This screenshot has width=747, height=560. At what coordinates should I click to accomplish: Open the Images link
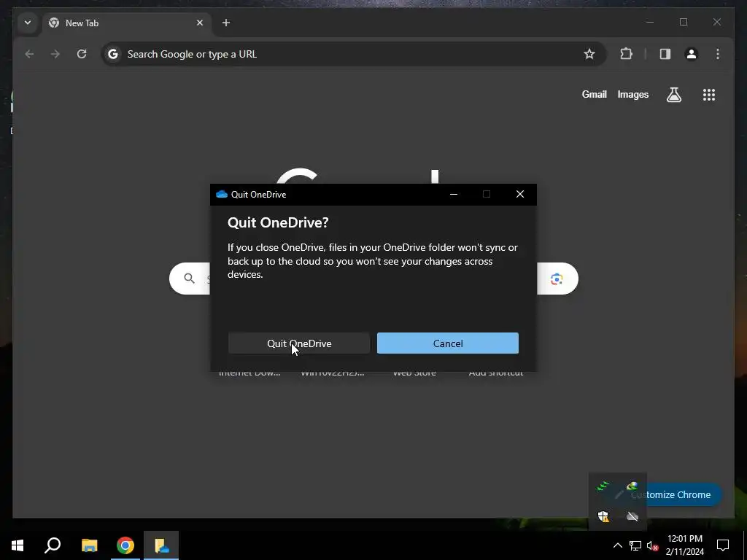[x=632, y=94]
